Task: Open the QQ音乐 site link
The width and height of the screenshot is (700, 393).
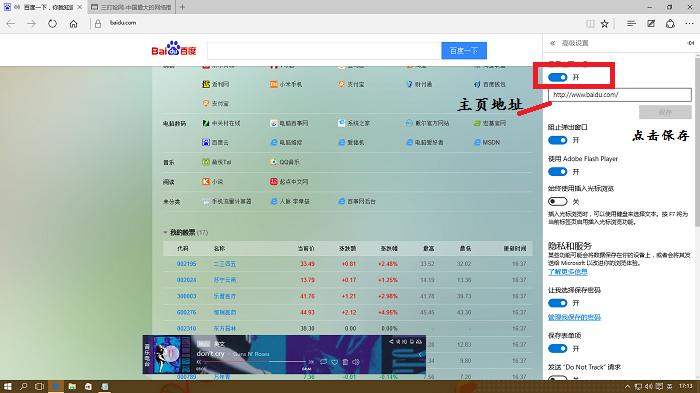Action: (285, 162)
